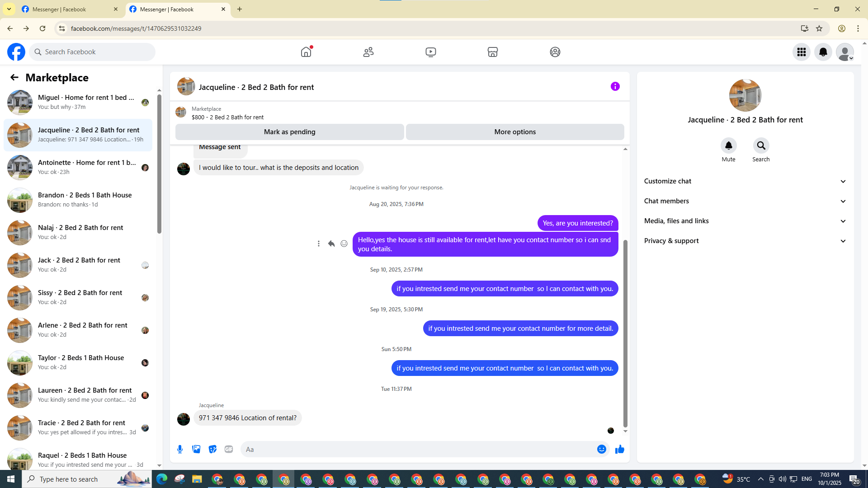Screen dimensions: 868x488
Task: Open the taskbar volume control
Action: [x=782, y=479]
